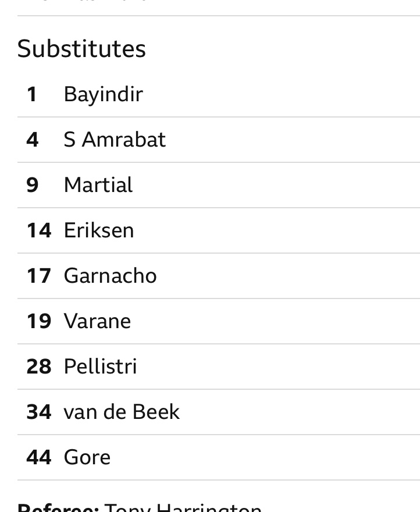Select shirt number 14 beside Eriksen
The width and height of the screenshot is (420, 512).
(x=39, y=230)
